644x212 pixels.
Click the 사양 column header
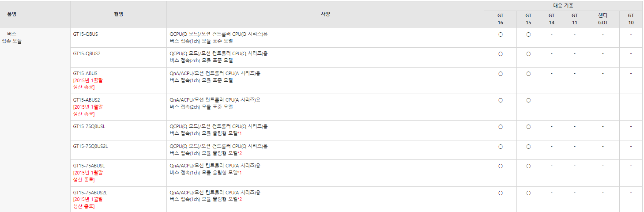[325, 14]
